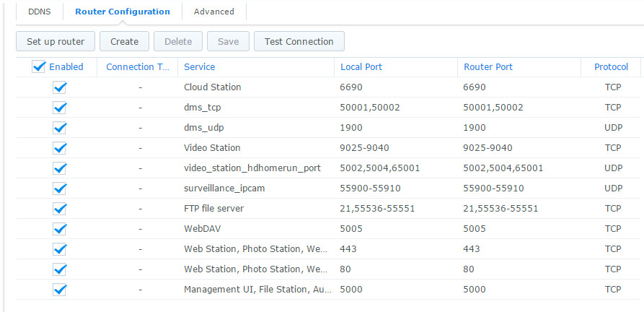Click the Connection Test column header
This screenshot has width=644, height=312.
(137, 67)
